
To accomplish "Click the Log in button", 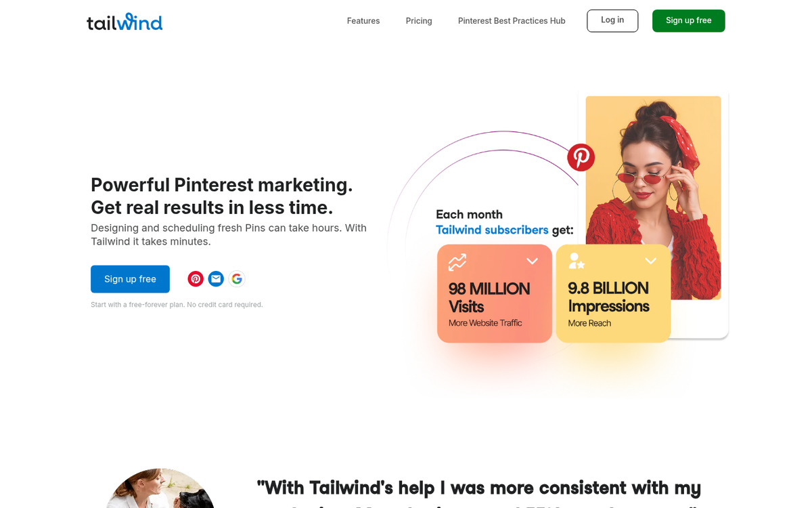I will (x=612, y=20).
